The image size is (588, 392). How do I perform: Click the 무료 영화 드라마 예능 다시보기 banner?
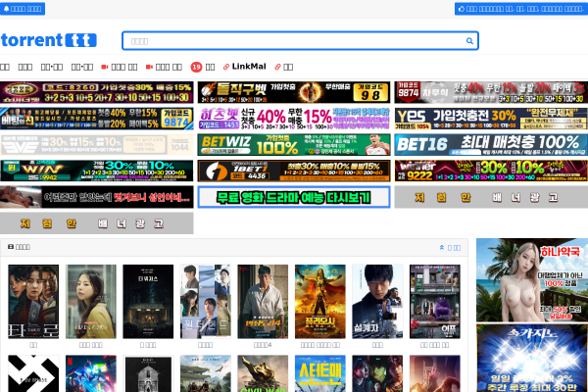click(294, 197)
